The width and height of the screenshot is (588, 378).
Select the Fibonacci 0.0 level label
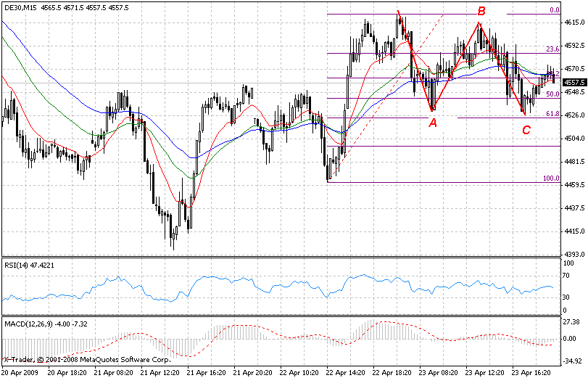(x=555, y=10)
